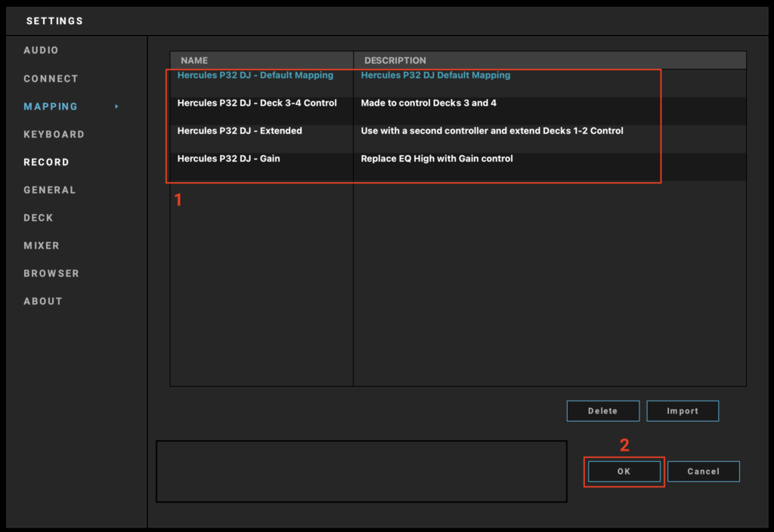774x532 pixels.
Task: Switch to the RECORD settings
Action: (x=46, y=162)
